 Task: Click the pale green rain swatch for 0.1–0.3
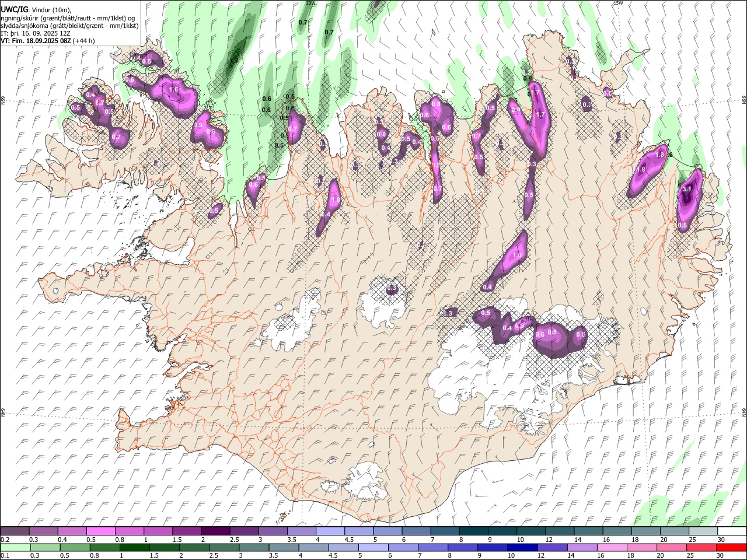pos(15,548)
